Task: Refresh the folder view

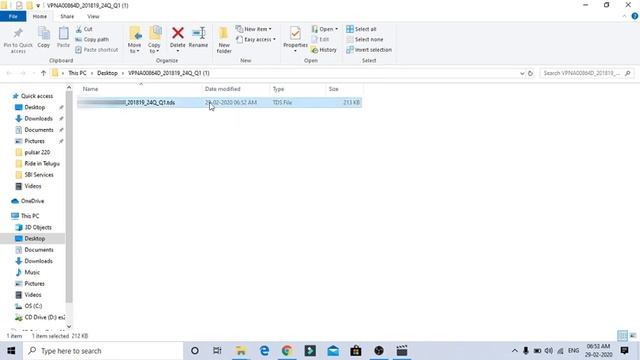Action: pos(530,73)
